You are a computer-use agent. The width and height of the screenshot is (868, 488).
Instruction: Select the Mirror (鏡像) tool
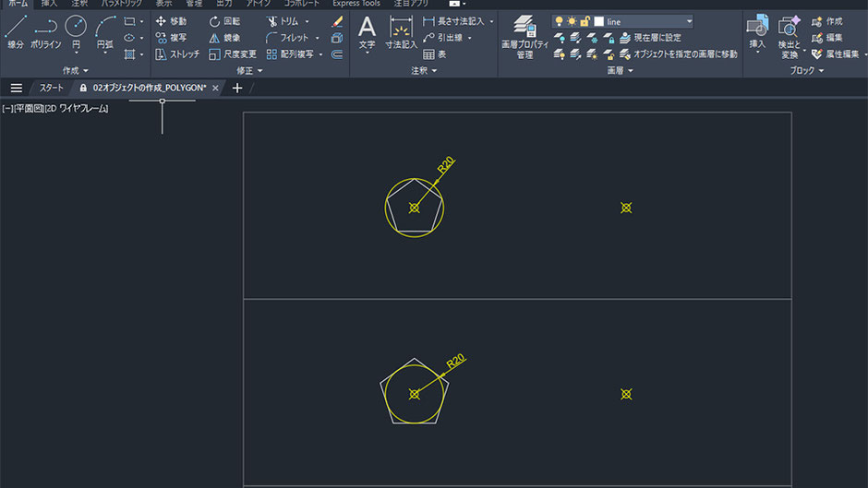pos(224,38)
